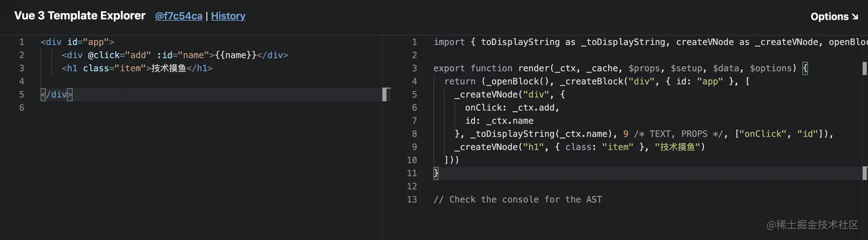Click the import statement in output editor
Viewport: 868px width, 240px height.
[x=650, y=42]
